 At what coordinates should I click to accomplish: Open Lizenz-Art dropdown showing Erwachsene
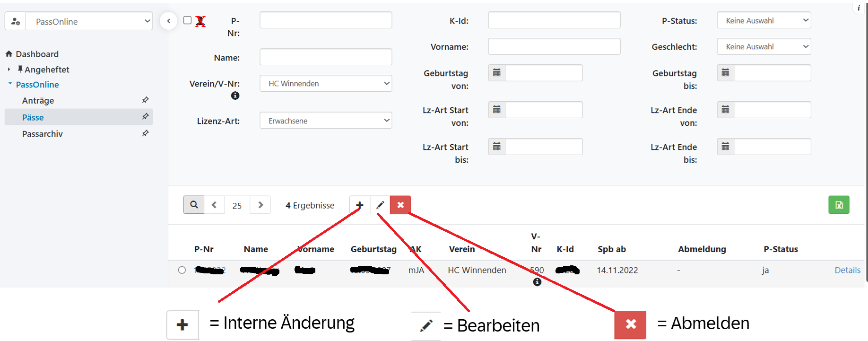[x=326, y=121]
